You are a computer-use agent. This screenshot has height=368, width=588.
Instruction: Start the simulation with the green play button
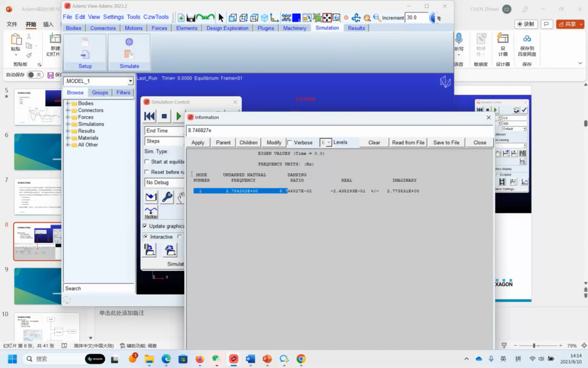point(179,116)
